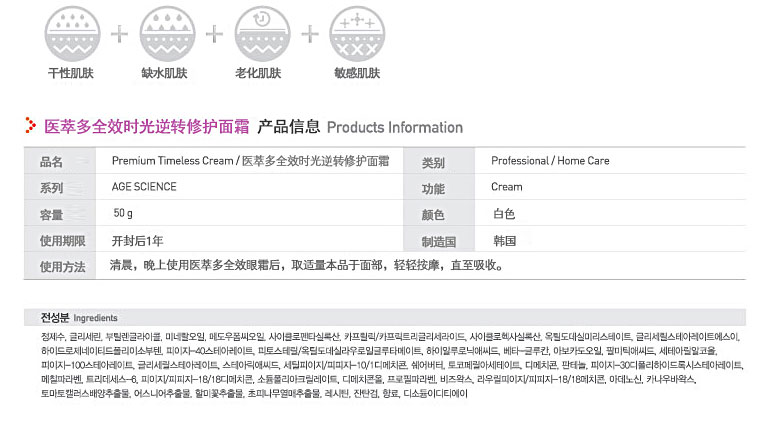
Task: Select the '50 g' capacity value
Action: (x=123, y=213)
